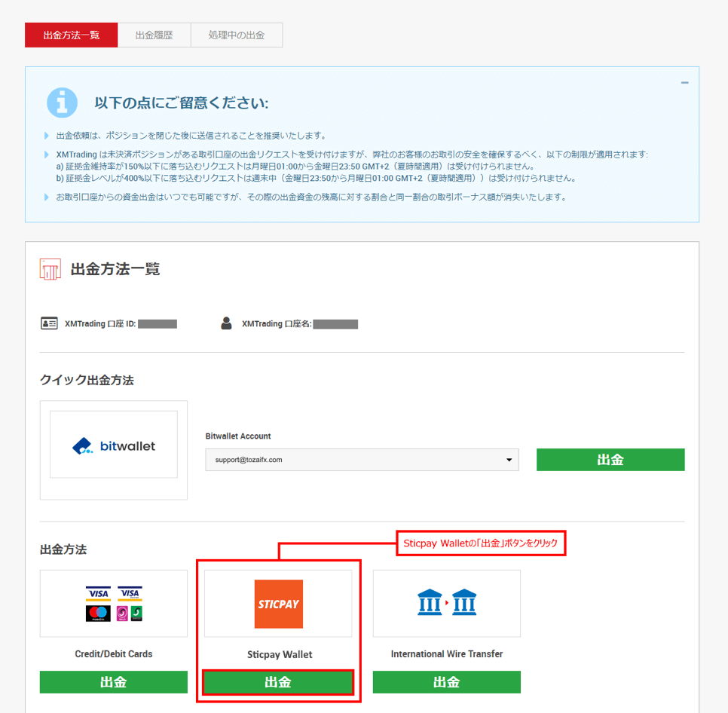This screenshot has height=713, width=728.
Task: Pick the bank-to-bank wire transfer icon
Action: coord(447,604)
